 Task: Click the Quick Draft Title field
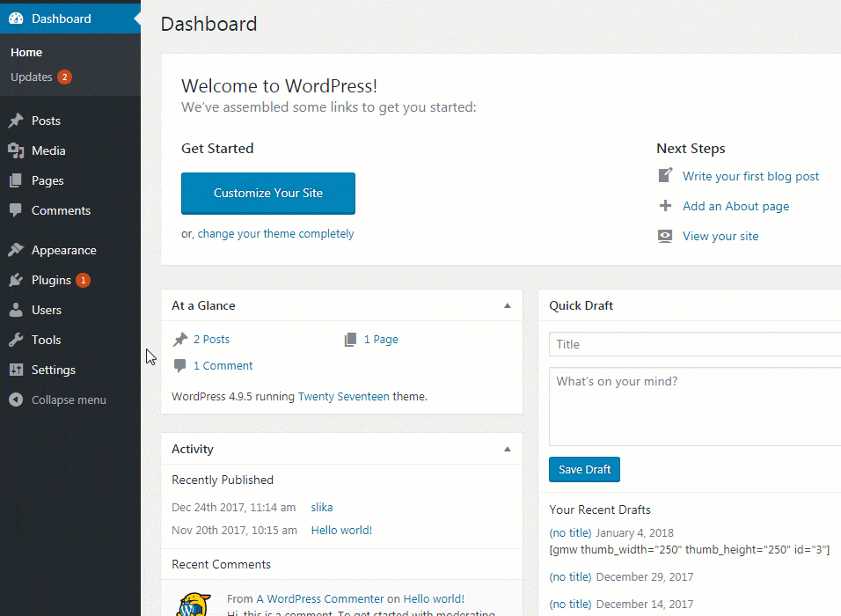pos(694,344)
